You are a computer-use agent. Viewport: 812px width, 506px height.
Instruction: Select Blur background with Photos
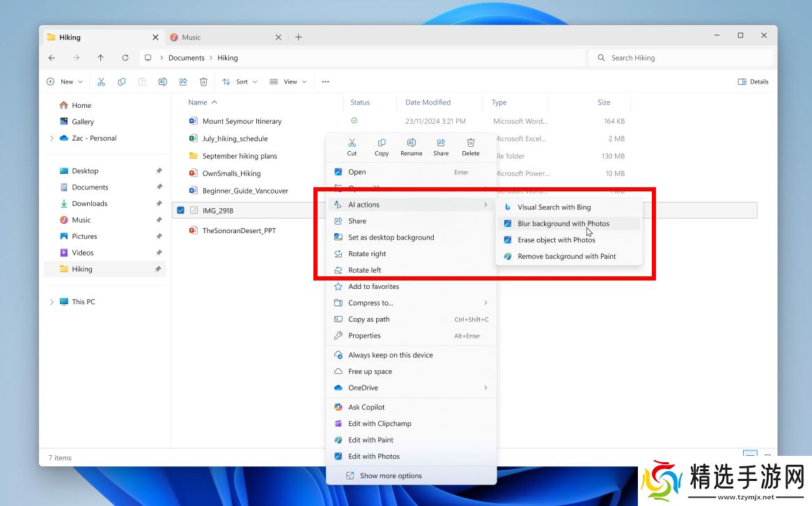(563, 223)
